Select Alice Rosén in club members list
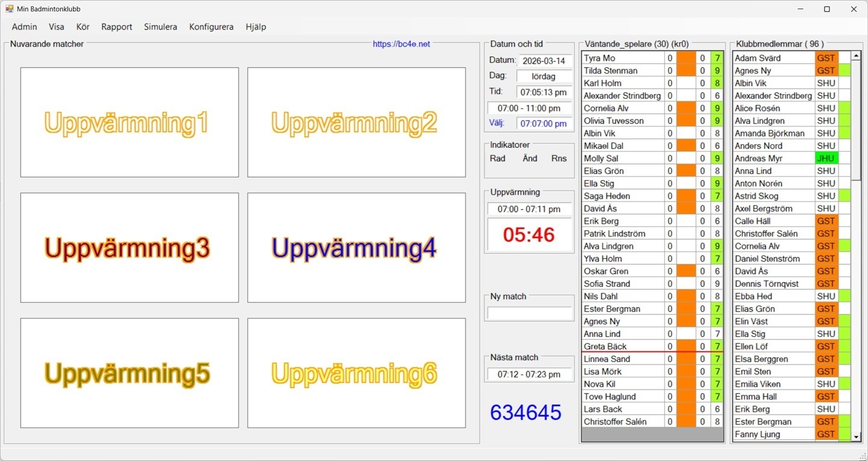Viewport: 868px width, 461px height. coord(773,108)
